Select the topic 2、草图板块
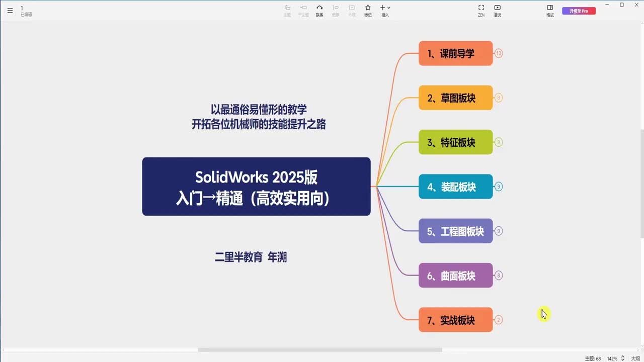644x362 pixels. click(x=456, y=98)
